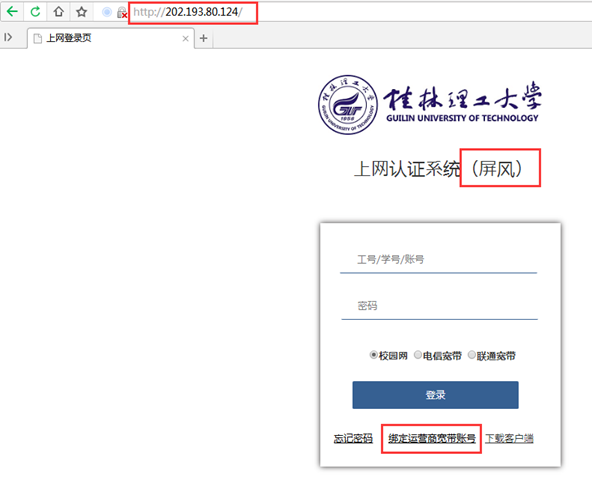Viewport: 592px width, 498px height.
Task: Click the blue circular icon beside address bar
Action: pos(107,12)
